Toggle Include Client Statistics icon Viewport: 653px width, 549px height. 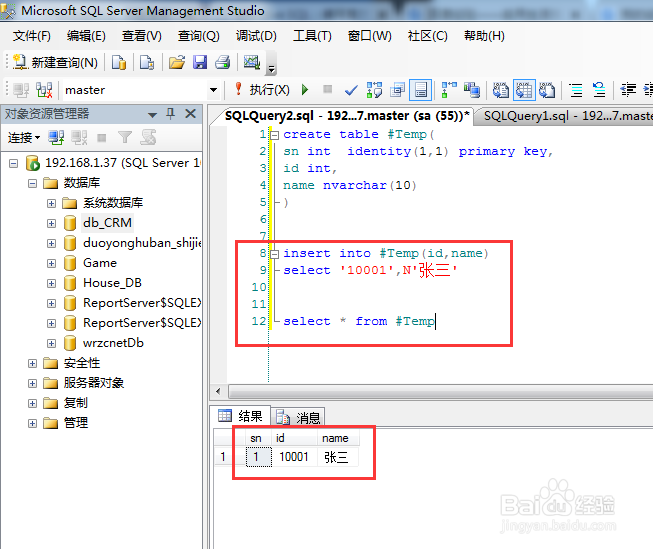tap(472, 90)
